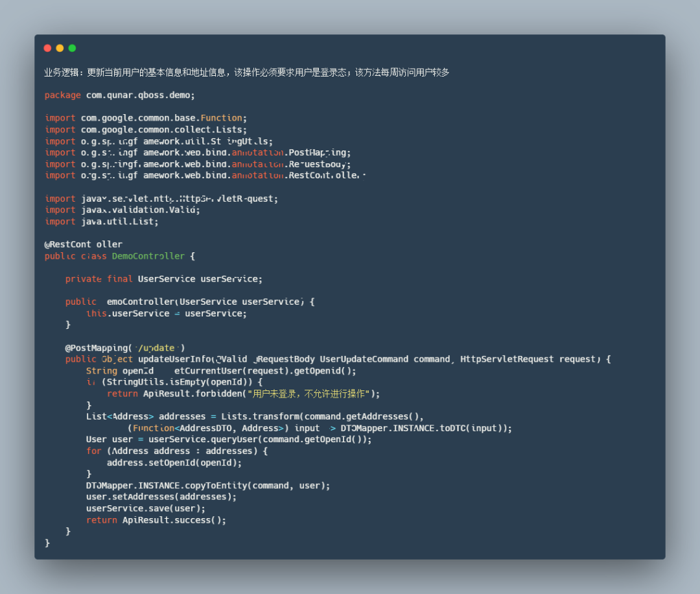The width and height of the screenshot is (700, 594).
Task: Click the 'address.setOpenId(openId);' line
Action: 174,463
